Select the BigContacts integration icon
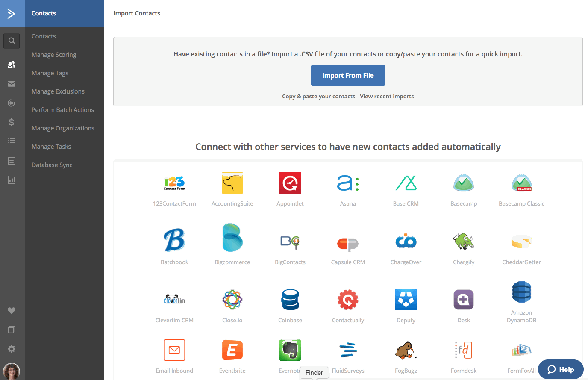588x380 pixels. coord(290,242)
